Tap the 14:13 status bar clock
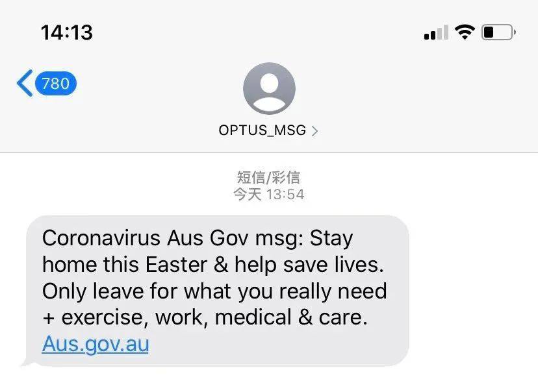The width and height of the screenshot is (538, 392). tap(67, 32)
